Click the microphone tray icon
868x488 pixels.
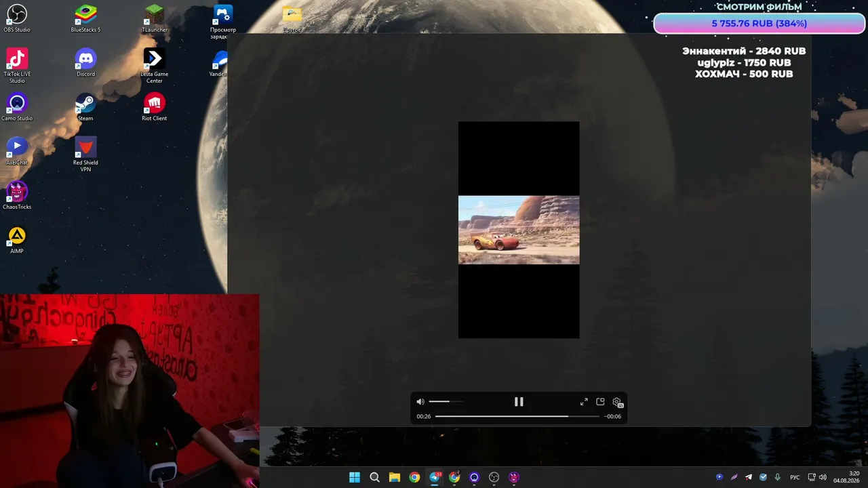(778, 477)
